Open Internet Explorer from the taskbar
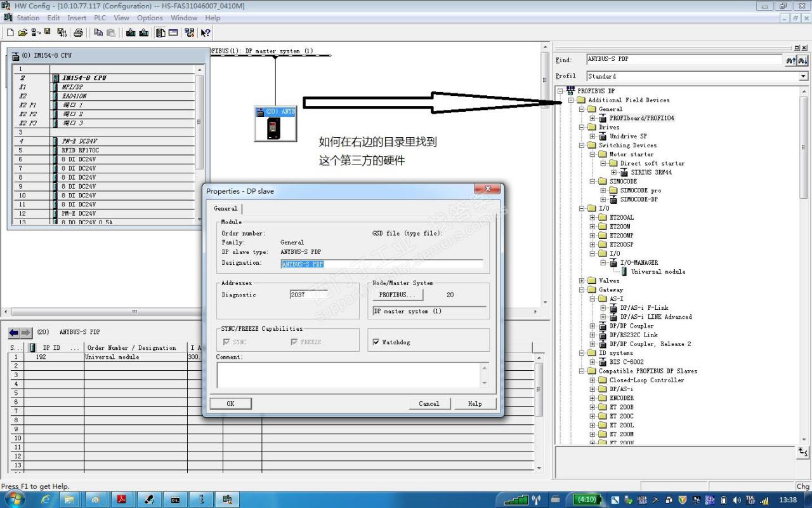812x508 pixels. tap(46, 499)
